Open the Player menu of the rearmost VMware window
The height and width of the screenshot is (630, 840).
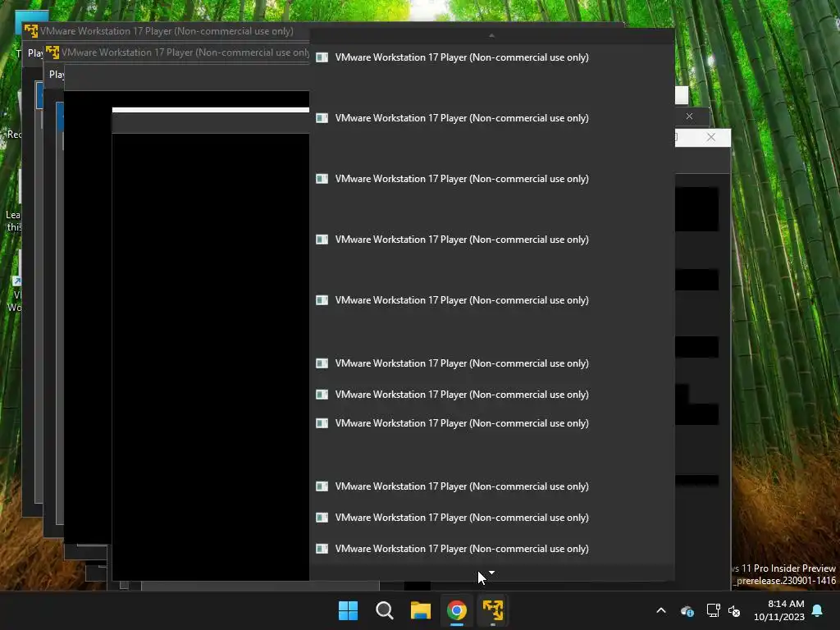point(34,53)
